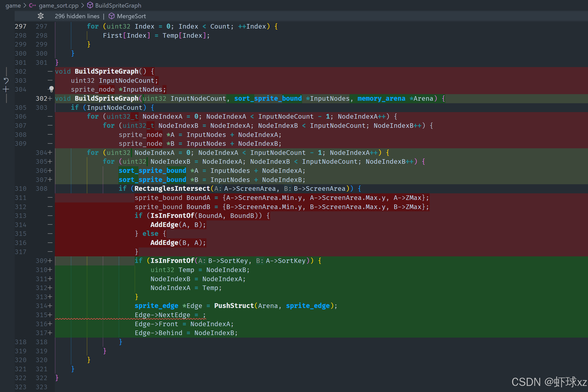Click the RectanglesIntersect function name
The height and width of the screenshot is (392, 588).
(172, 189)
